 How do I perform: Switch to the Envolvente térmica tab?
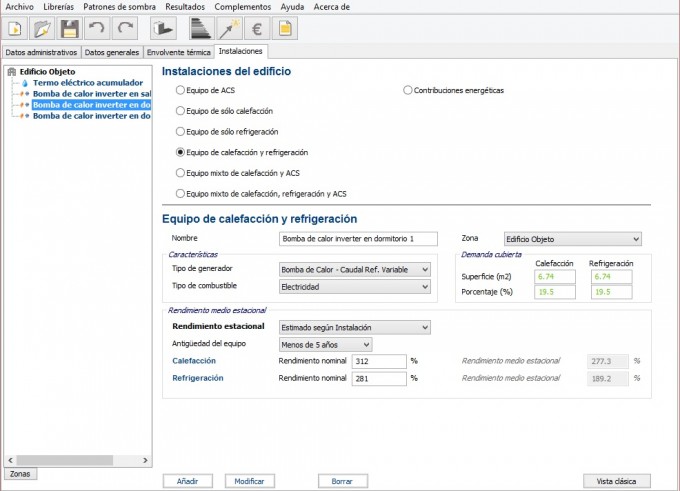click(x=178, y=51)
